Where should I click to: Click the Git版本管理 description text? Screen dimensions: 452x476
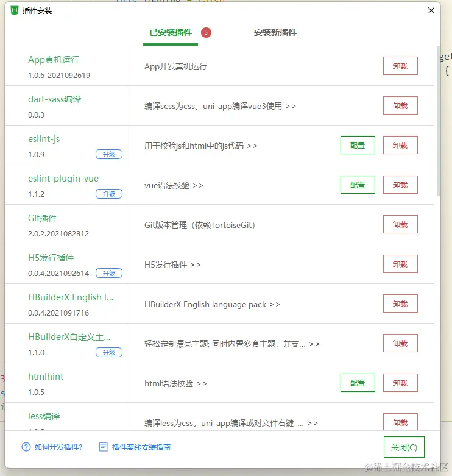click(x=200, y=226)
